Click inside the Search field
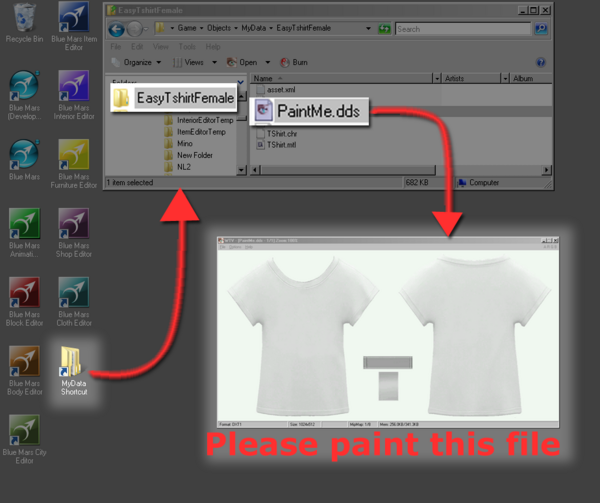Viewport: 600px width, 503px height. (463, 29)
